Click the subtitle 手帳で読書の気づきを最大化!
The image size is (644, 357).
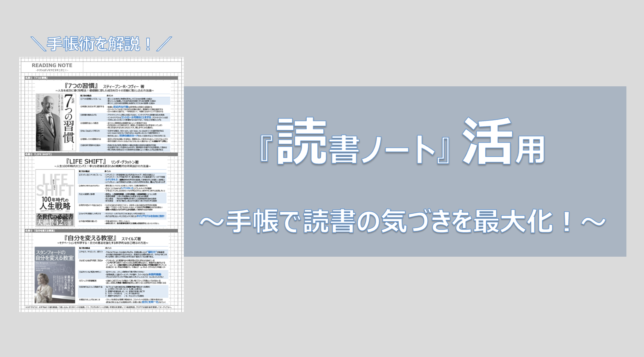pos(403,221)
